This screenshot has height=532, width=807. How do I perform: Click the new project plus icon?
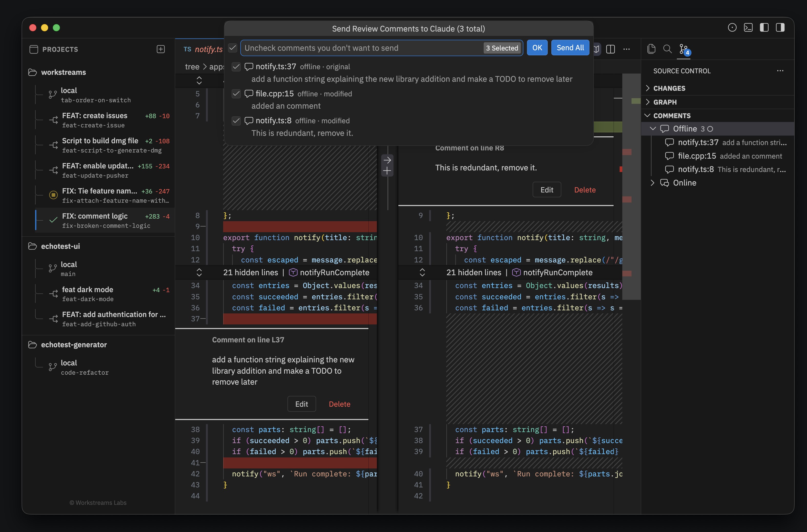tap(161, 49)
